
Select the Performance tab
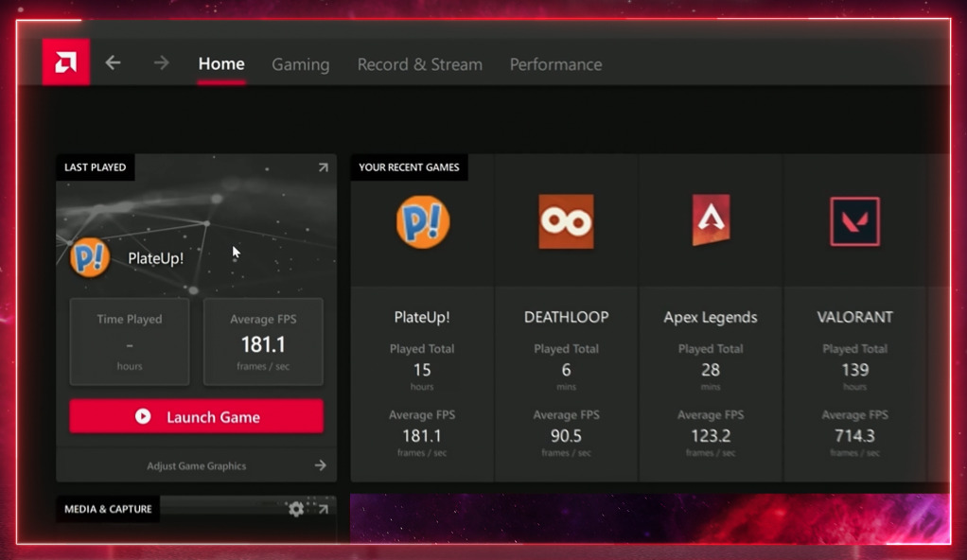pos(555,64)
